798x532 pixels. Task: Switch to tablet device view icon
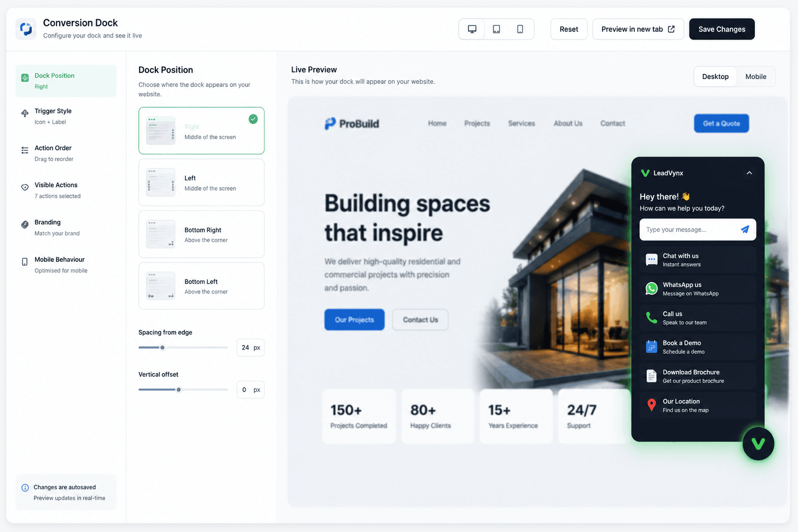pos(496,29)
